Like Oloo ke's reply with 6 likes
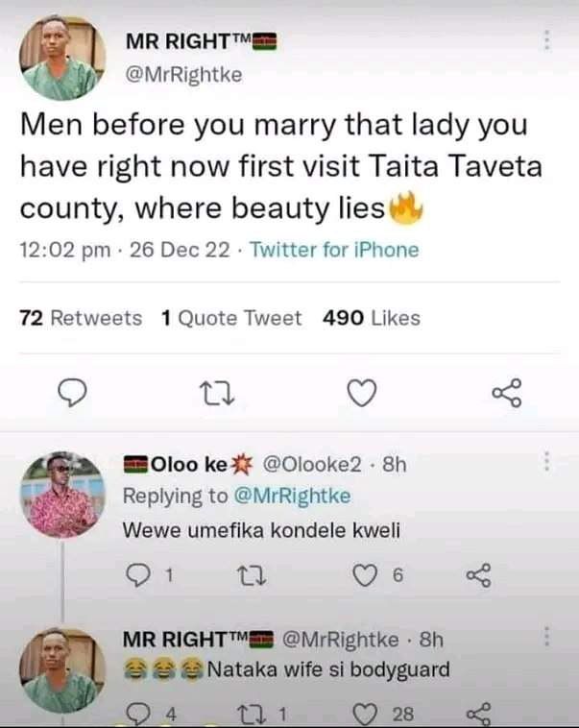The image size is (579, 728). [365, 575]
